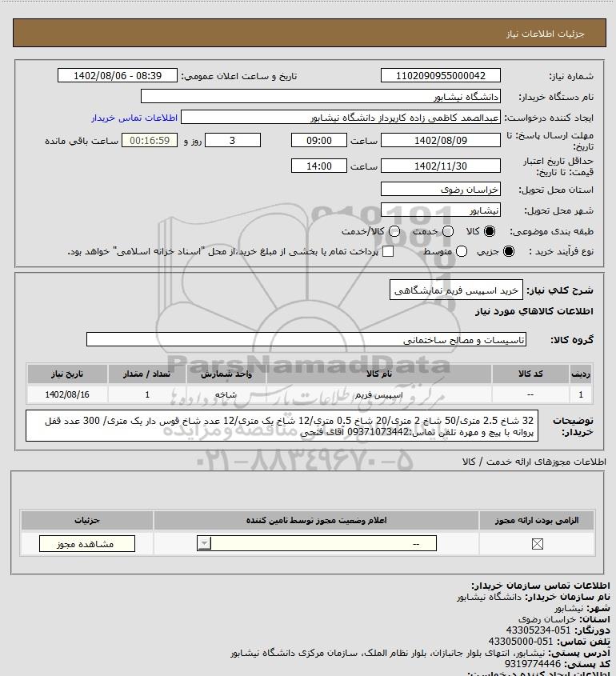Click the واحد شمارش column header
The width and height of the screenshot is (616, 676).
point(226,374)
